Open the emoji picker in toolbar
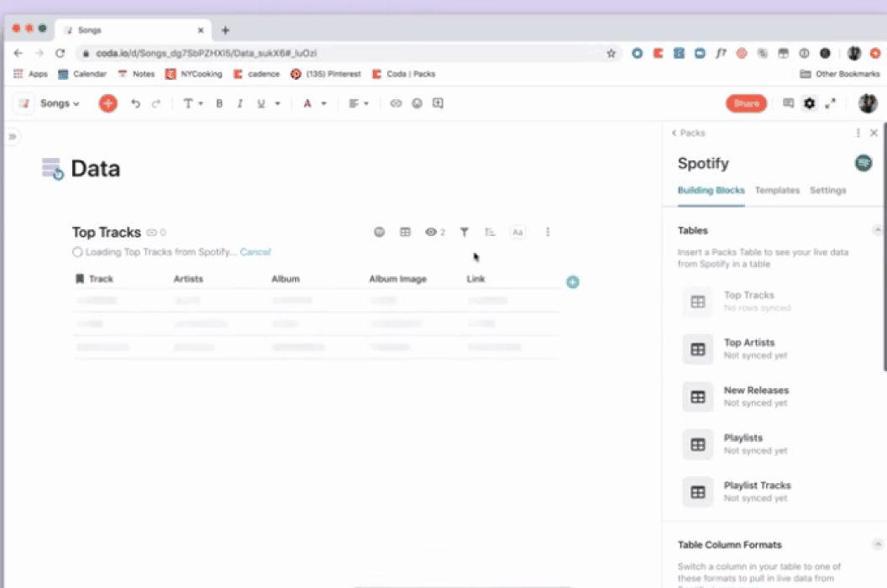 coord(417,103)
